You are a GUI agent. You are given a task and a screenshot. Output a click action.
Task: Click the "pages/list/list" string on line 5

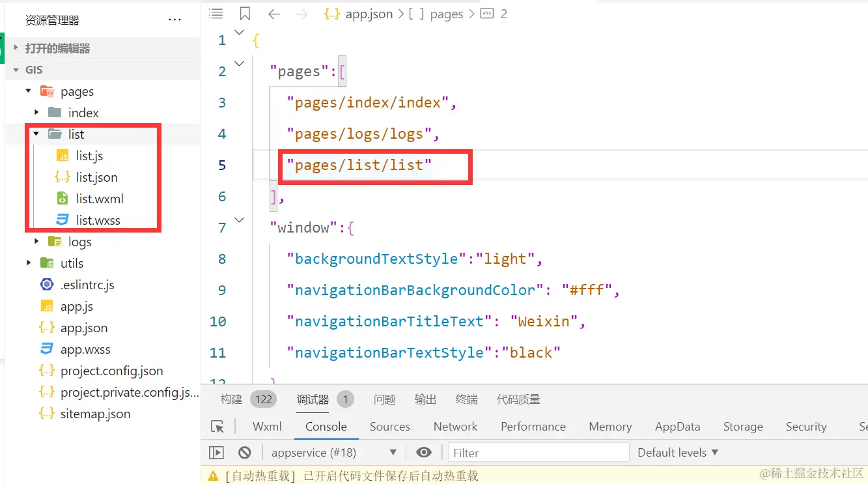(x=359, y=165)
